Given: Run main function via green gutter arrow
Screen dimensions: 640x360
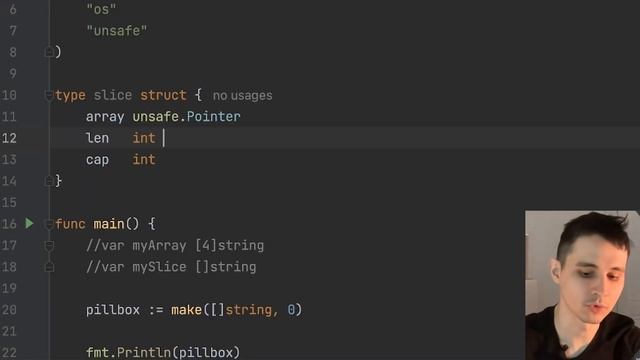Looking at the screenshot, I should (29, 223).
